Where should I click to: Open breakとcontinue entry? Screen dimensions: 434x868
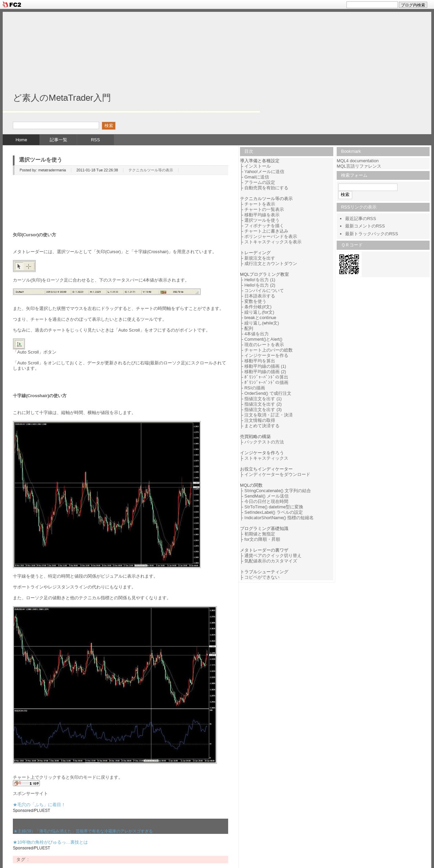pos(260,318)
